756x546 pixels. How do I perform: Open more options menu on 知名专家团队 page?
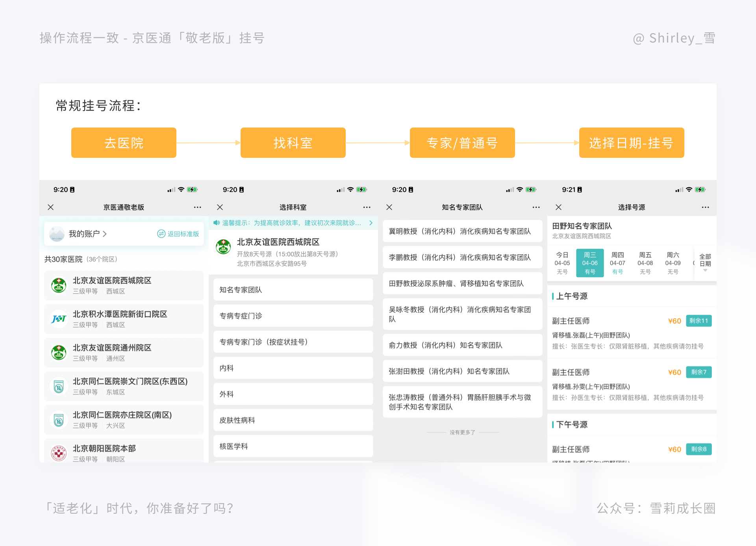[535, 207]
